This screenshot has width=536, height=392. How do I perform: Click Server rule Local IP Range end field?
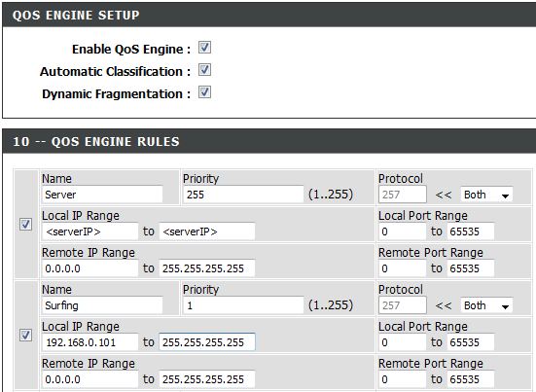point(207,232)
